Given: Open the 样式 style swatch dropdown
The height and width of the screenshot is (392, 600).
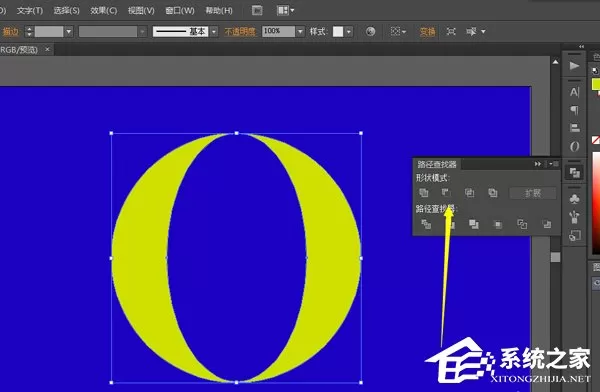Looking at the screenshot, I should pos(349,31).
